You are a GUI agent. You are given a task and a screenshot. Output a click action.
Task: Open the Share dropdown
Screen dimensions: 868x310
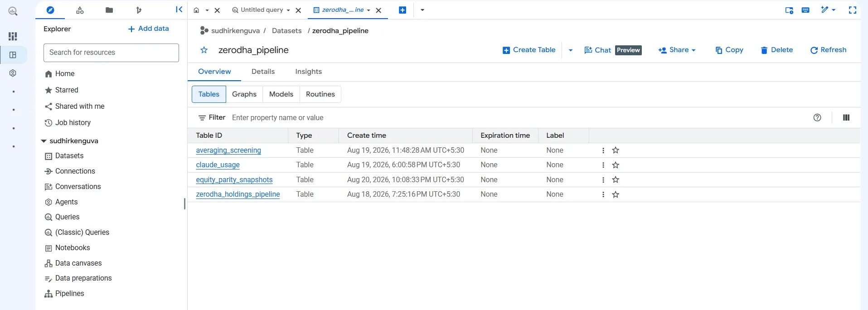tap(677, 50)
